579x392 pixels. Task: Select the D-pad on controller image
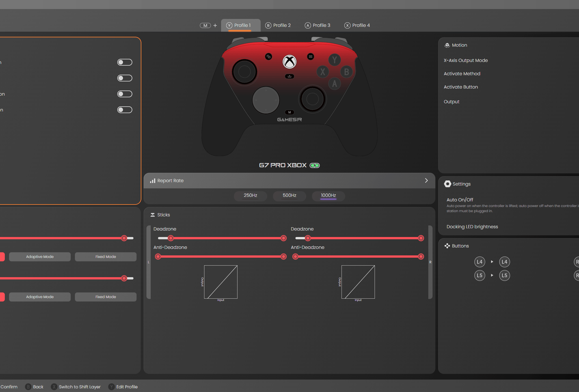[x=266, y=100]
